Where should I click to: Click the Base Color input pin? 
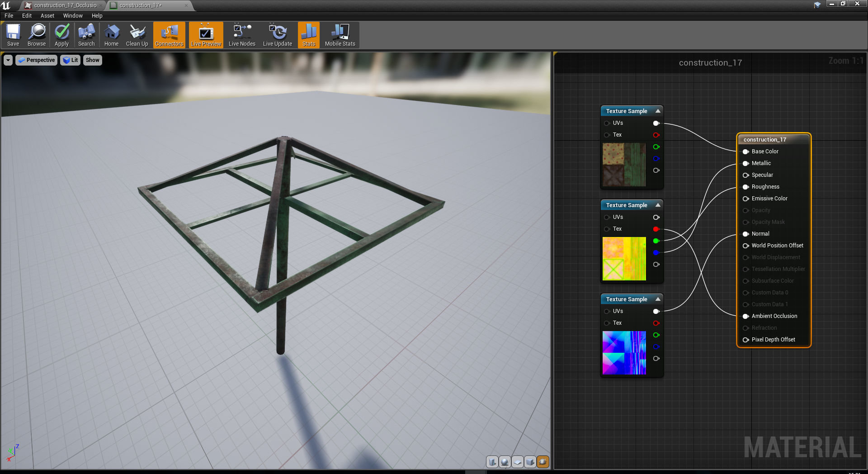pyautogui.click(x=746, y=152)
